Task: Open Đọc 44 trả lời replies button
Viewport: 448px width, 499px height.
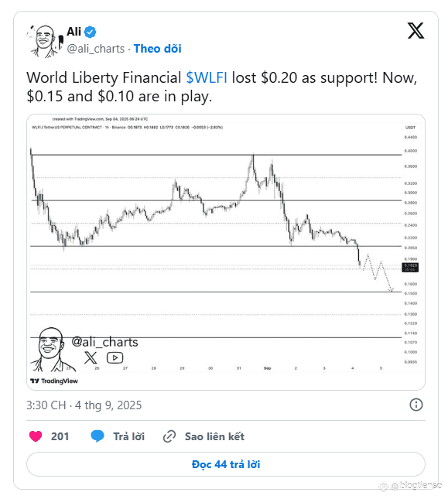Action: 226,464
